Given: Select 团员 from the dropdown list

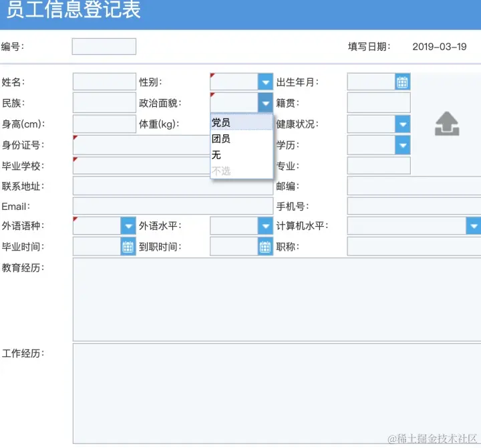Looking at the screenshot, I should click(x=241, y=138).
